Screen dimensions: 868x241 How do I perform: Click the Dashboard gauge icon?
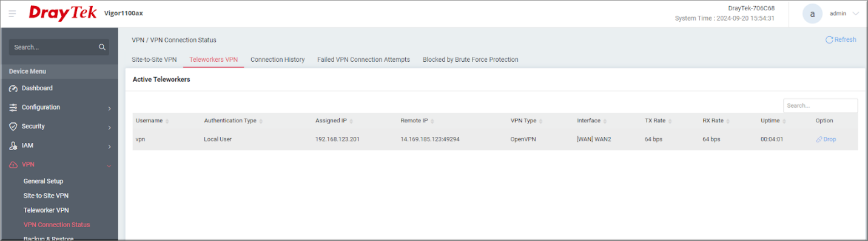click(x=13, y=88)
